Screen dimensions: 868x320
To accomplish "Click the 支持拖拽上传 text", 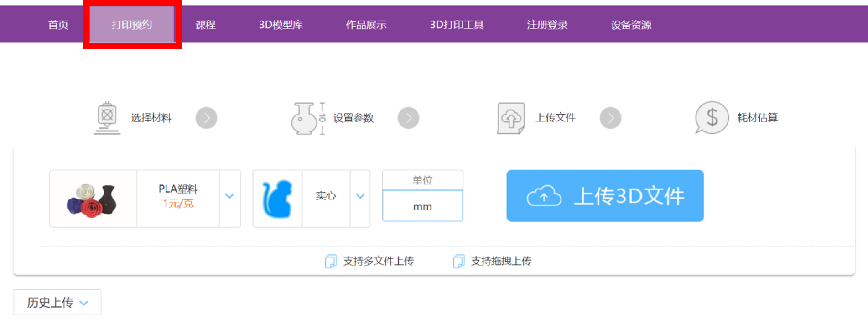I will (x=501, y=261).
